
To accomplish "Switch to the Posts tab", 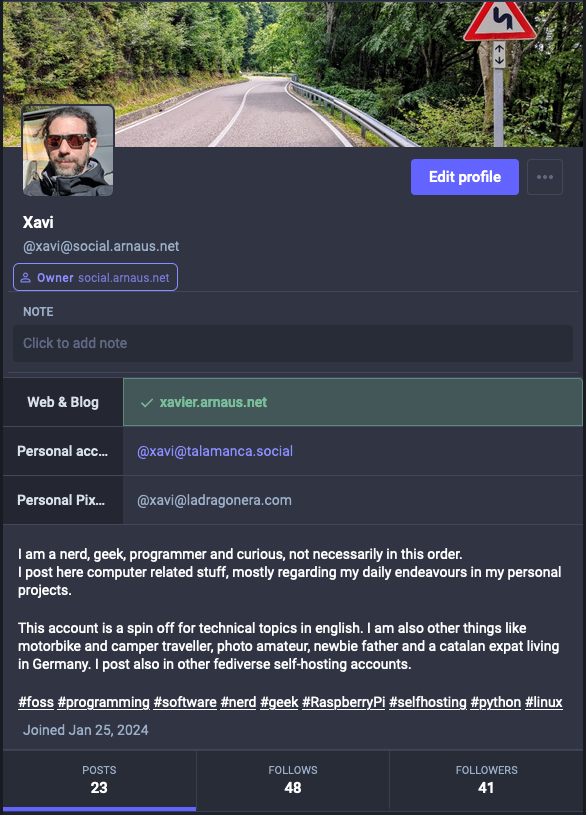I will 99,780.
